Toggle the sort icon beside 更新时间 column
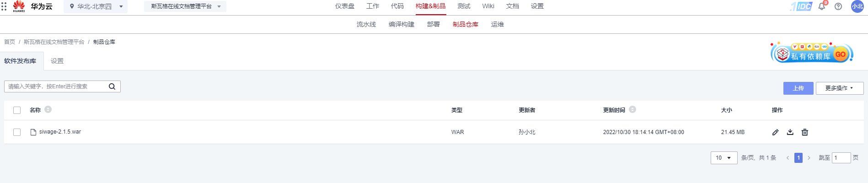This screenshot has width=868, height=183. (632, 110)
